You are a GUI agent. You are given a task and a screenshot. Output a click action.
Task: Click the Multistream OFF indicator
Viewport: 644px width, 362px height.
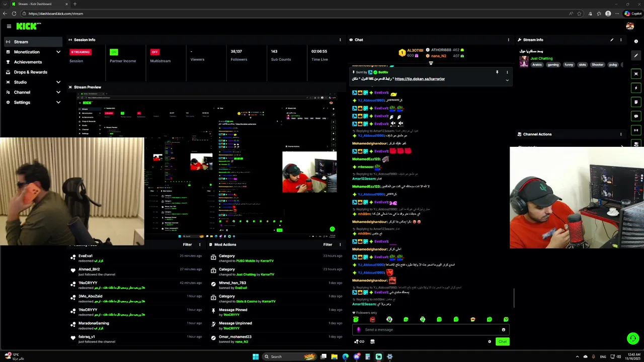click(x=155, y=52)
